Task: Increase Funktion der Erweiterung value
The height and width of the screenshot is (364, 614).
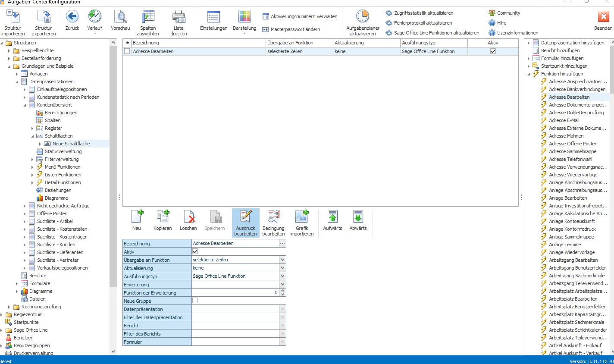Action: pyautogui.click(x=282, y=291)
